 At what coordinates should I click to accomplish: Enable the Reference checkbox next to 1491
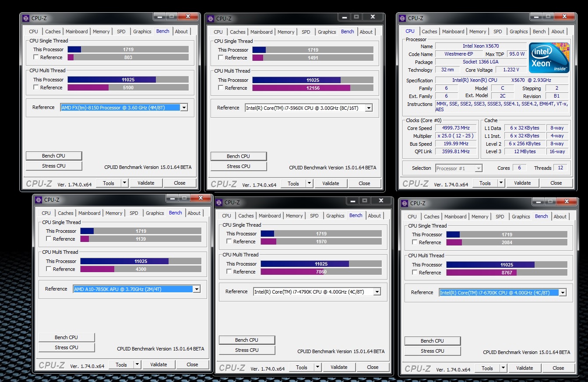[221, 58]
